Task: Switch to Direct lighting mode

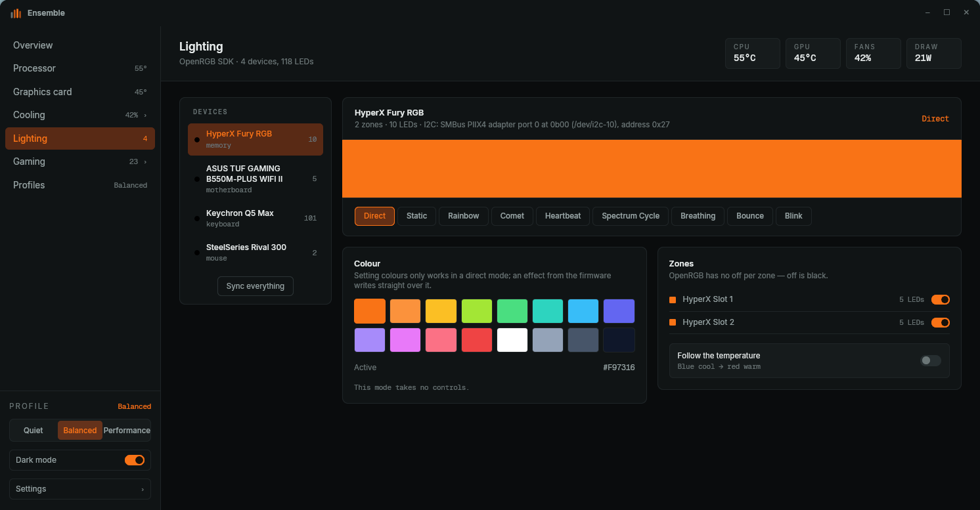Action: 374,216
